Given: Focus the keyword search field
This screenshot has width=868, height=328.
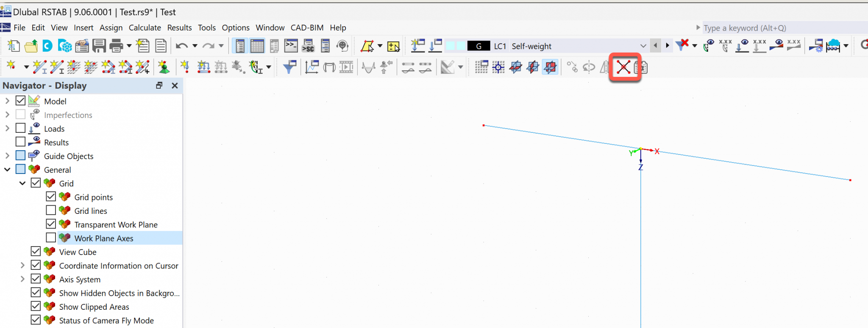Looking at the screenshot, I should coord(784,28).
